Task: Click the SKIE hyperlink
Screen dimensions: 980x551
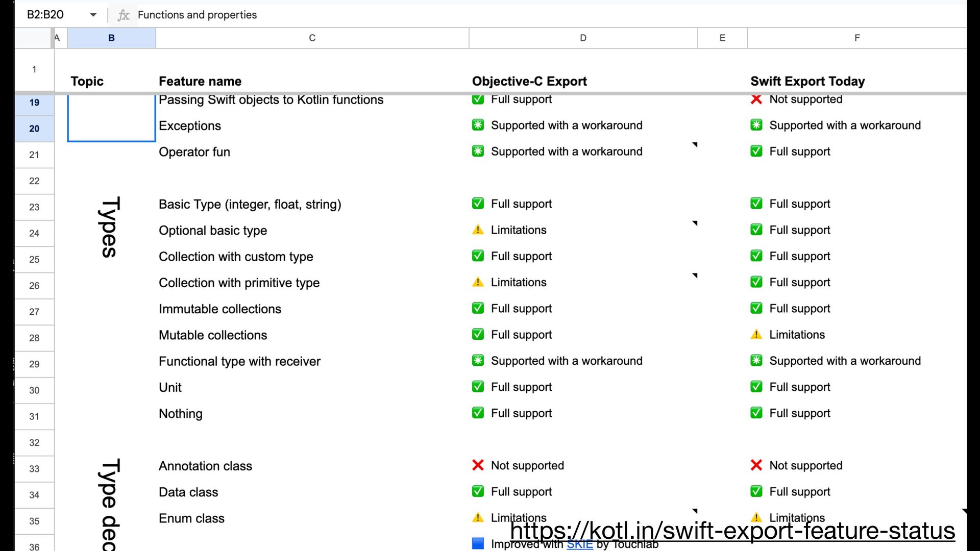Action: 579,544
